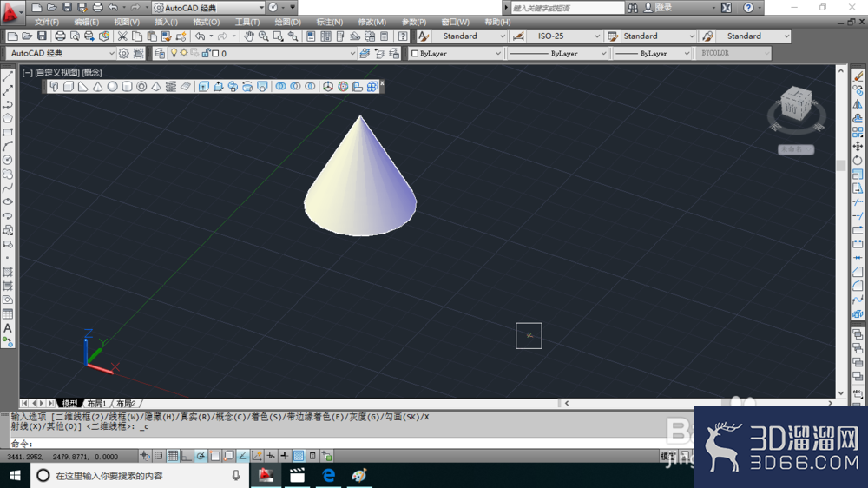Toggle ortho mode in status bar
The width and height of the screenshot is (868, 488).
187,456
